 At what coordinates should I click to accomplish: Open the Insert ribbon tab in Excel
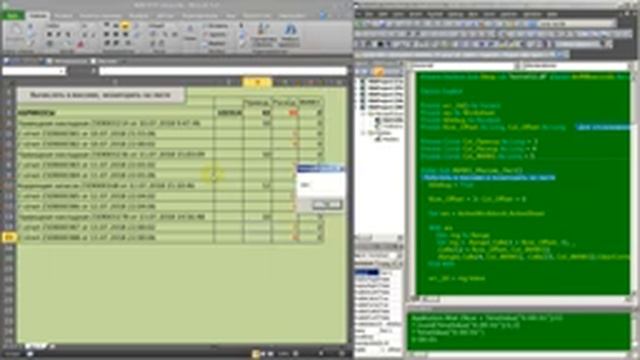[63, 16]
